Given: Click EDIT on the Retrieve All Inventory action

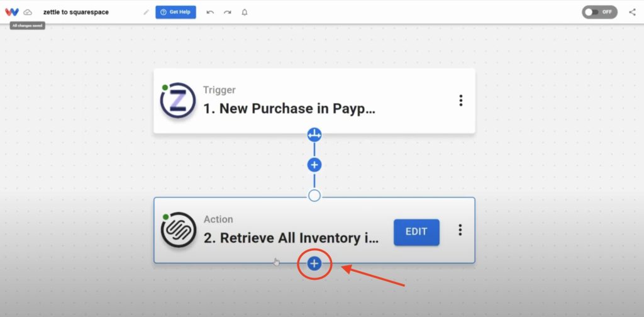Looking at the screenshot, I should pyautogui.click(x=416, y=232).
